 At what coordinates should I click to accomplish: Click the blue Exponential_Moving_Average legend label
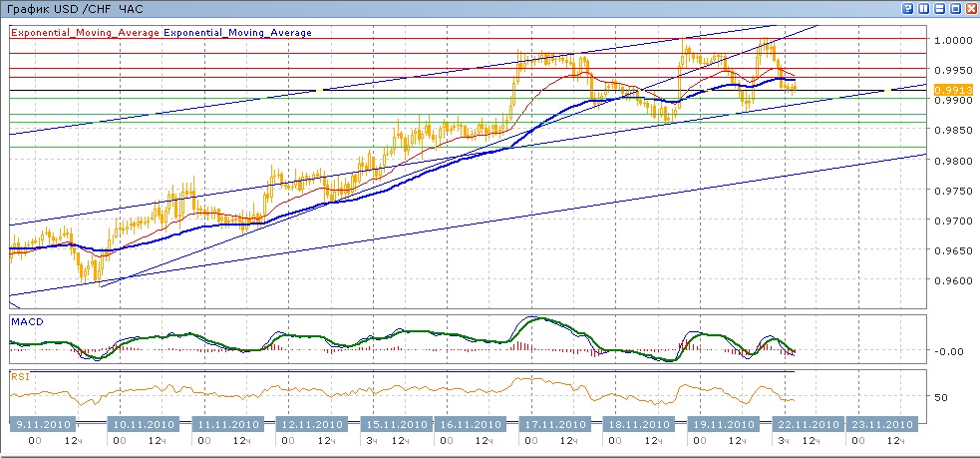[238, 33]
